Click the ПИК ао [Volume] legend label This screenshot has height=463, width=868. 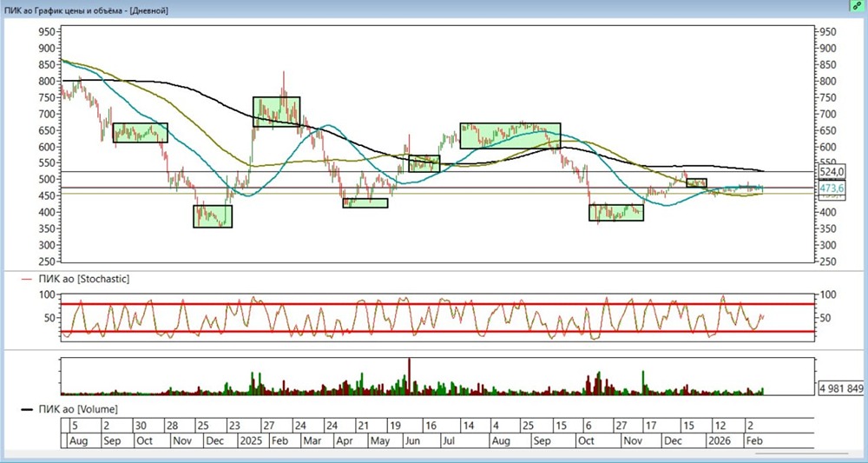point(77,409)
